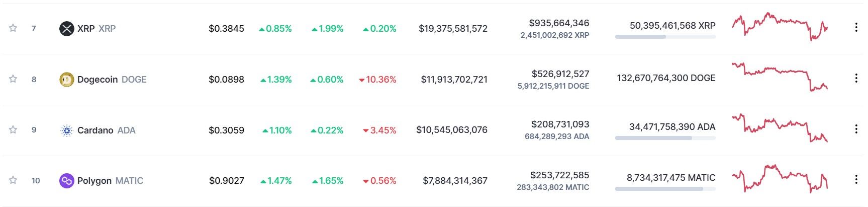868x207 pixels.
Task: Click the Polygon coin logo icon
Action: pos(67,181)
